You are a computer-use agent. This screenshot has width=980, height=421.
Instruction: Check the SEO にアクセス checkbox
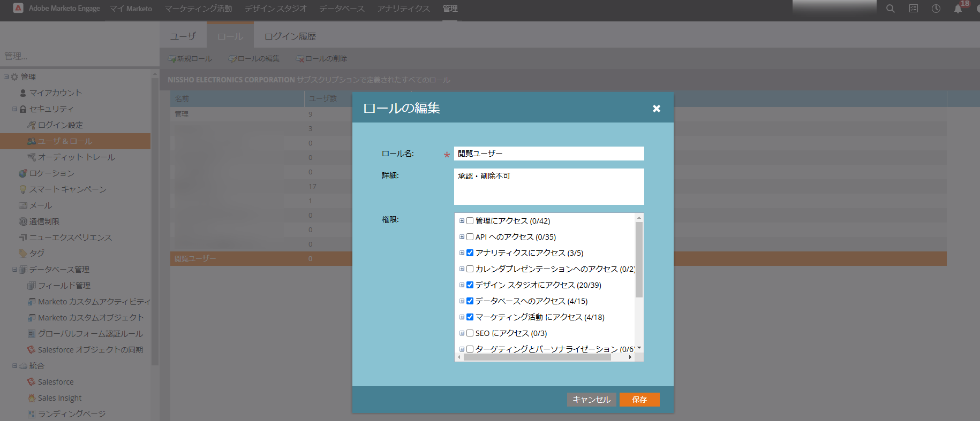coord(470,333)
